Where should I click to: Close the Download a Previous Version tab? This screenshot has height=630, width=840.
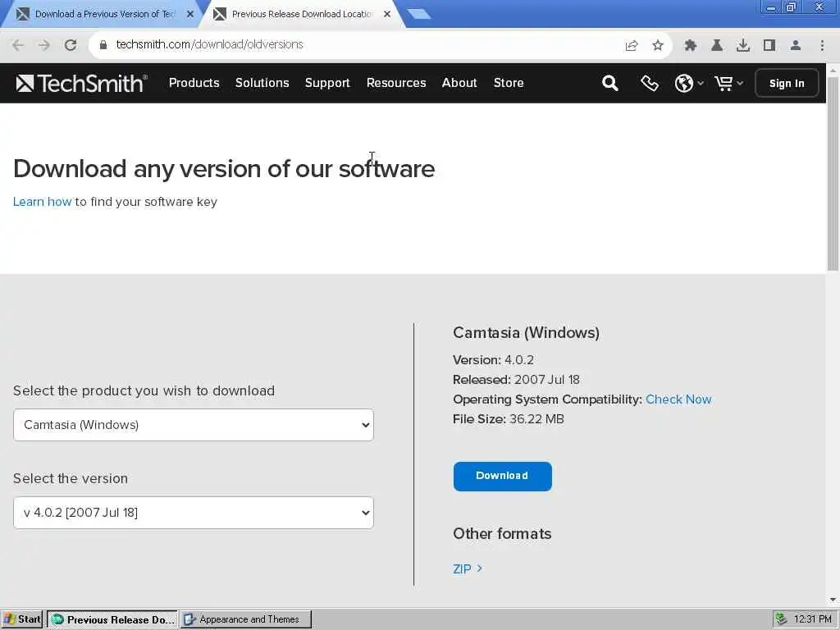coord(190,14)
